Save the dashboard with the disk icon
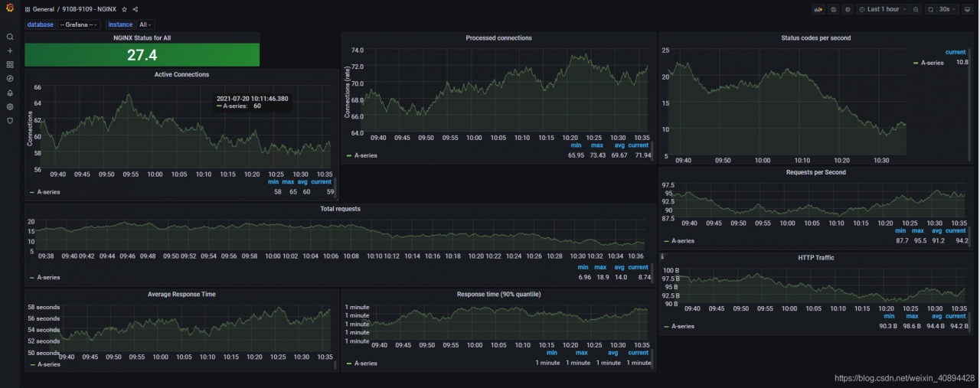The image size is (980, 388). coord(834,9)
